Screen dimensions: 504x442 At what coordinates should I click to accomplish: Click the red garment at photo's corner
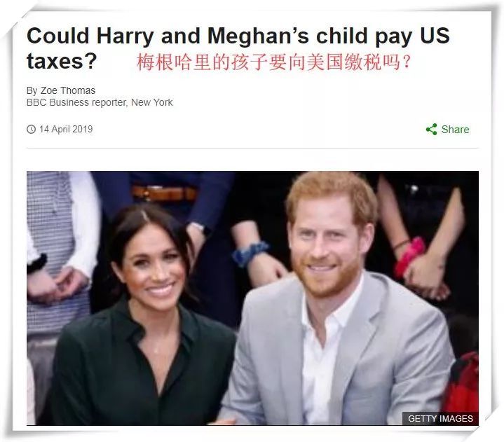[x=461, y=384]
